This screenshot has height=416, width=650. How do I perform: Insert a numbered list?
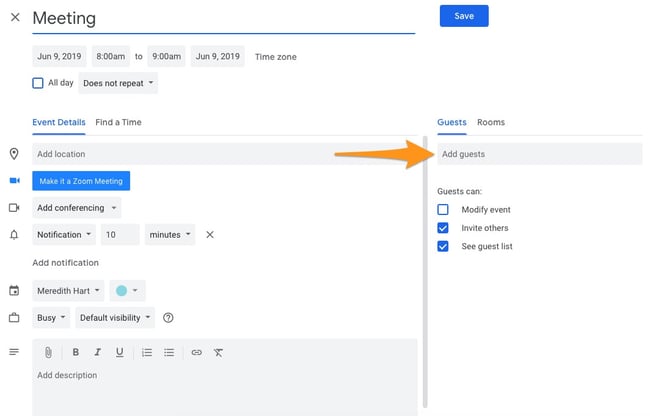[147, 352]
